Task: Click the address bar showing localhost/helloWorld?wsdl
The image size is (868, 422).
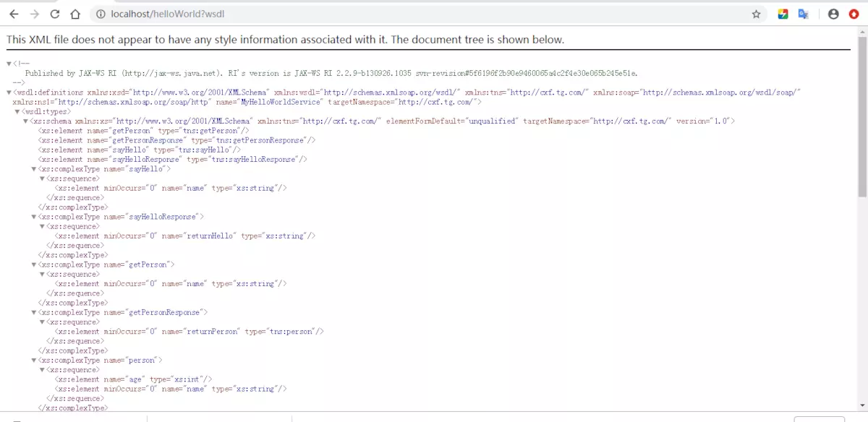Action: [420, 14]
